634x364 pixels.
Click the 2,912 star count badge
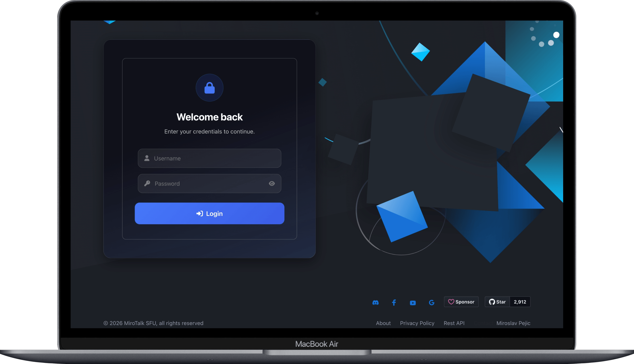(520, 302)
